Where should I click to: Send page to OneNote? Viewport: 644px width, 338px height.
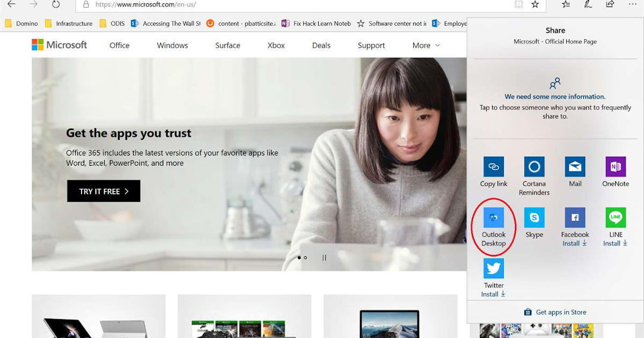(616, 167)
